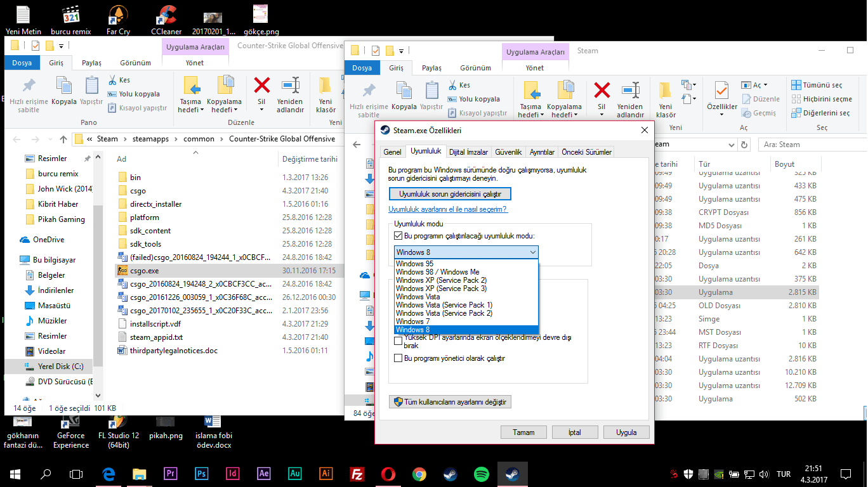
Task: Choose Windows XP (Service Pack 3) option
Action: point(466,289)
